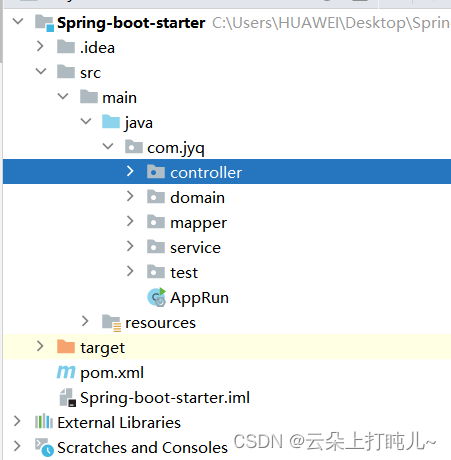The height and width of the screenshot is (460, 451).
Task: Click the resources folder icon
Action: 112,322
